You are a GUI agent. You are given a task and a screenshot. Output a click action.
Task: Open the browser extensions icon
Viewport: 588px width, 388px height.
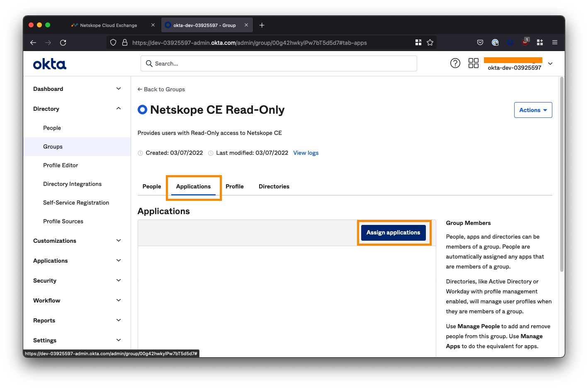point(539,42)
